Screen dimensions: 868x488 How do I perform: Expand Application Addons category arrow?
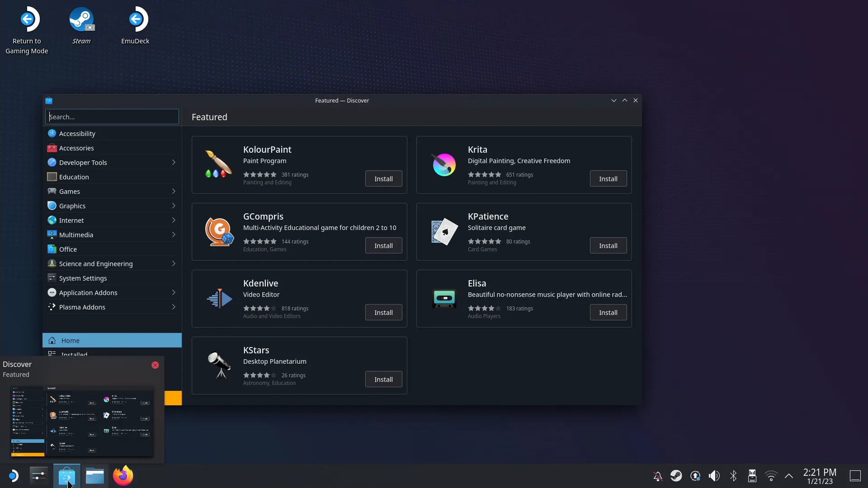[174, 292]
